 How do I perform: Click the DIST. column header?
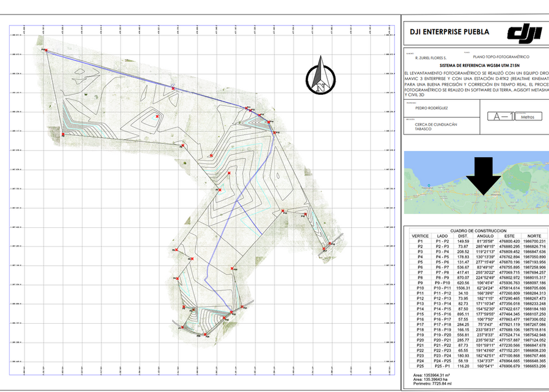pyautogui.click(x=463, y=236)
